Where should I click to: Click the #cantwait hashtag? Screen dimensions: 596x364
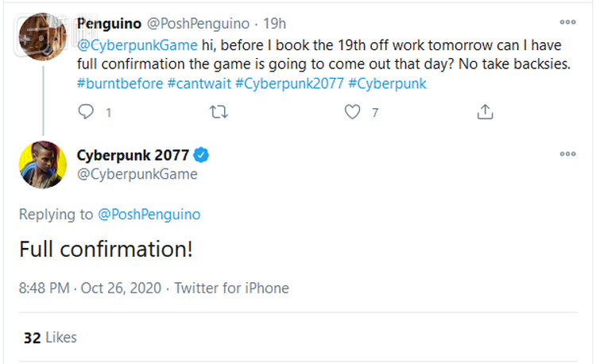(x=199, y=84)
